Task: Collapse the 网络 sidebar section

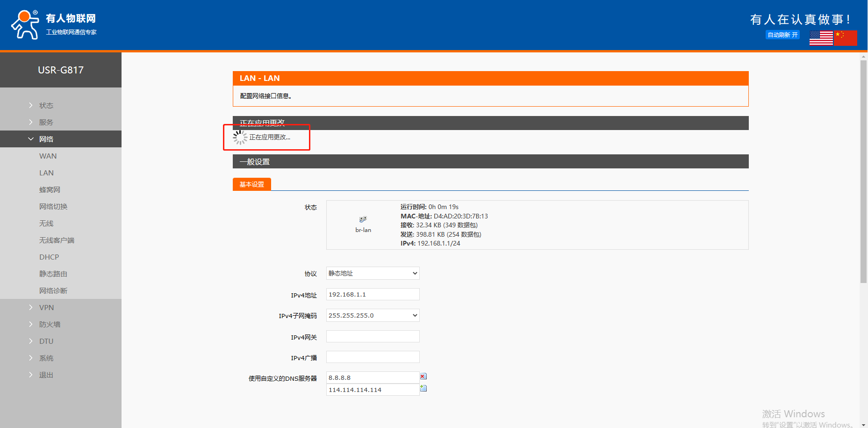Action: [46, 139]
